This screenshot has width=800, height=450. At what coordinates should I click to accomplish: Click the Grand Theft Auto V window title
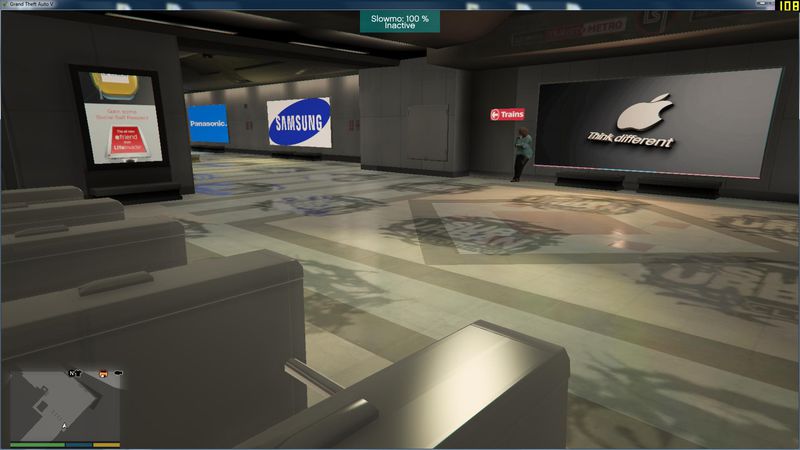(32, 4)
